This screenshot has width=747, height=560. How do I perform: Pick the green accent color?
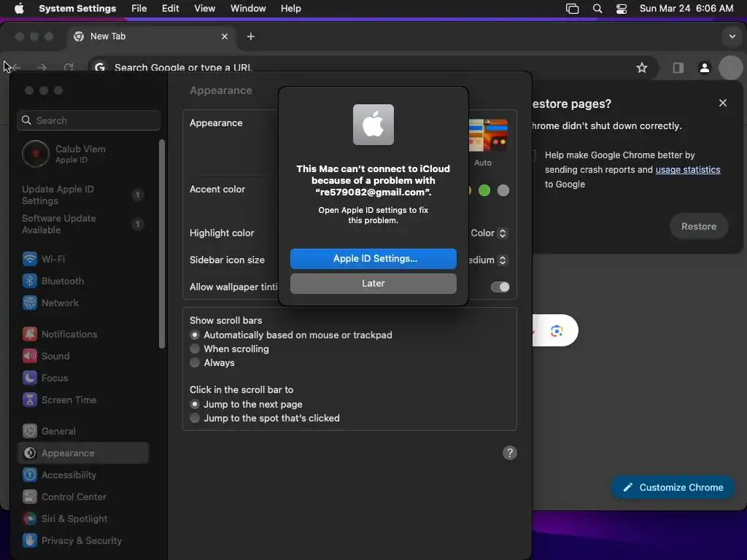pos(484,190)
